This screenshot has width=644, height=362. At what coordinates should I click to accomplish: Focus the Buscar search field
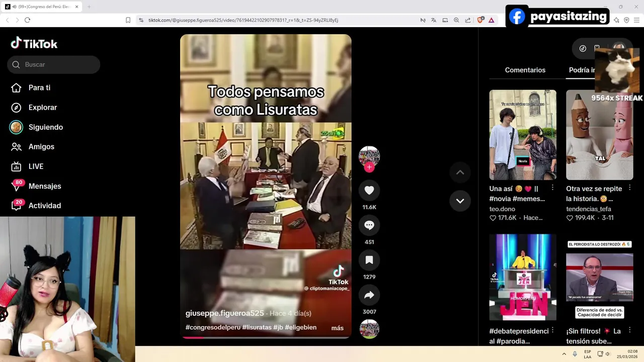[53, 64]
